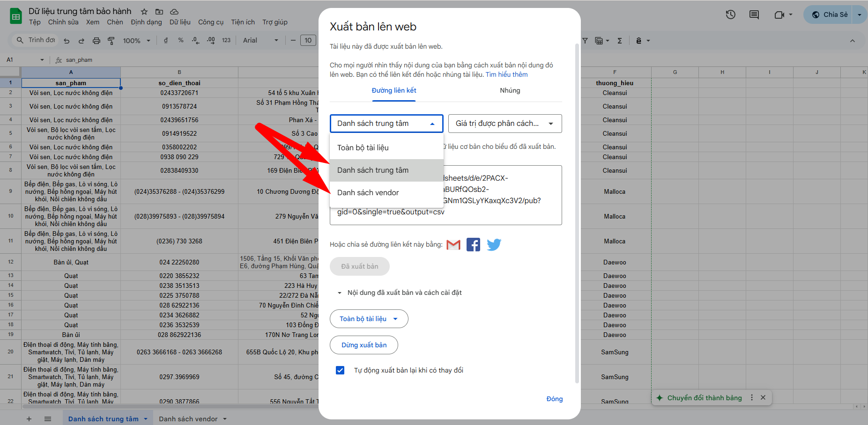
Task: Share link via Gmail icon
Action: (x=453, y=245)
